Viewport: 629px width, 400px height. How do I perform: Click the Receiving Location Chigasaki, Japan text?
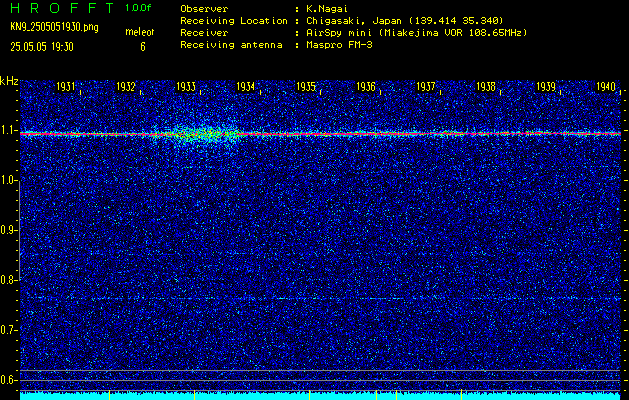(405, 21)
